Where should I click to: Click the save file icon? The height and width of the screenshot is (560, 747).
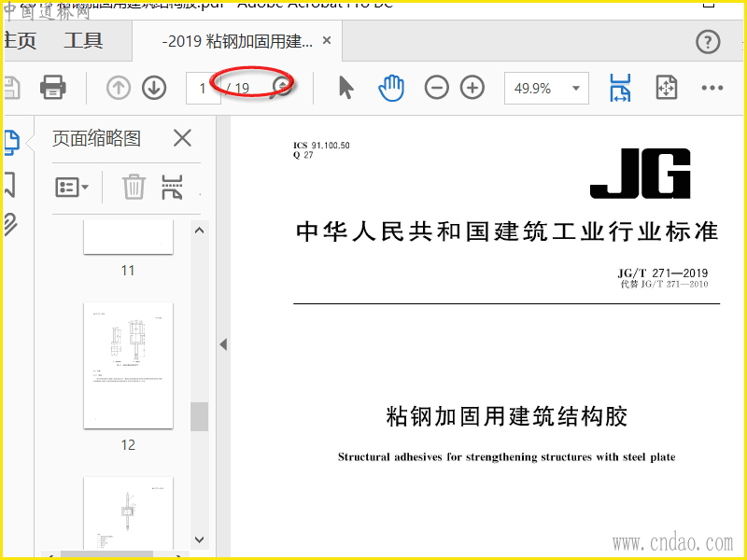[x=12, y=88]
